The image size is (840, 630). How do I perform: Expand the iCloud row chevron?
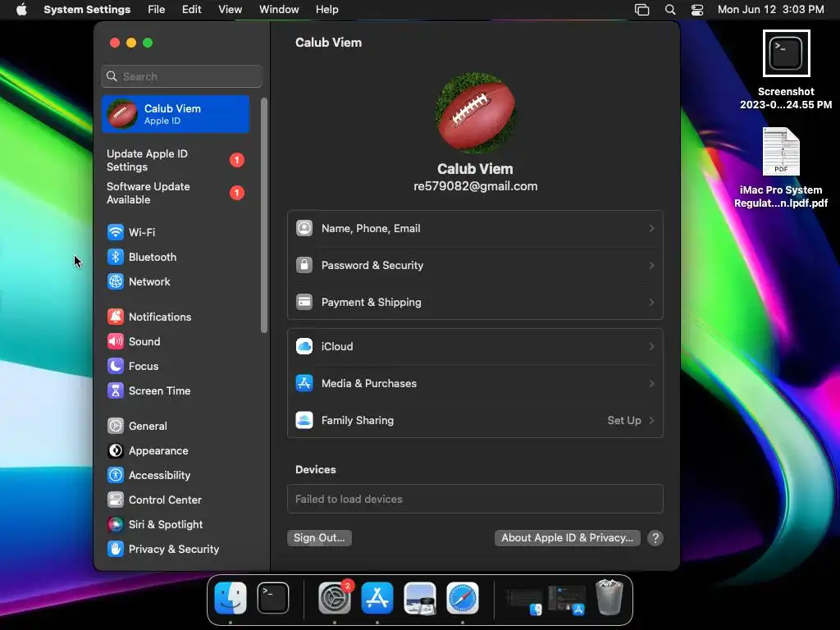click(x=651, y=346)
